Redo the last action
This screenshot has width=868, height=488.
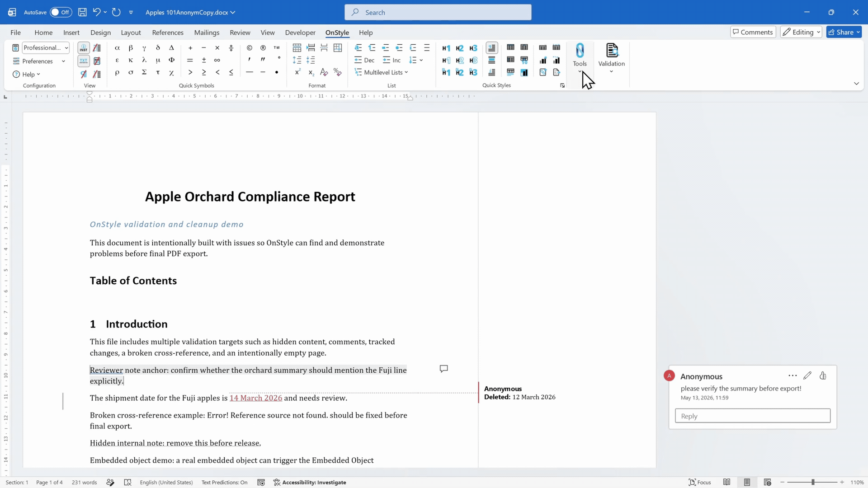[116, 12]
